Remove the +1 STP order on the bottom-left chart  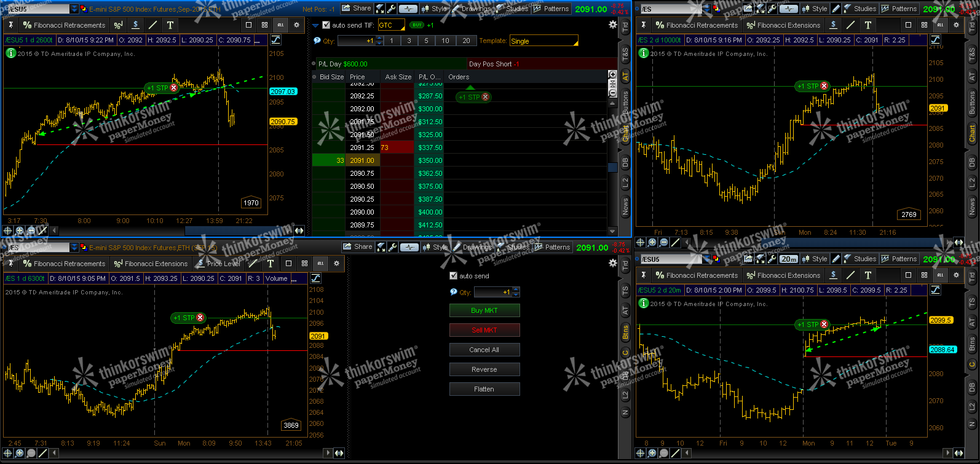(x=200, y=318)
